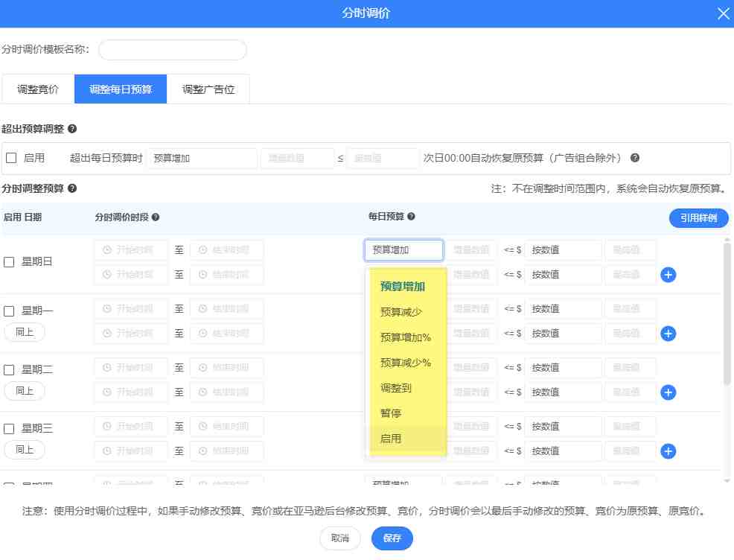Image resolution: width=734 pixels, height=560 pixels.
Task: Open 星期三 second slot 按数值 dropdown
Action: 563,451
